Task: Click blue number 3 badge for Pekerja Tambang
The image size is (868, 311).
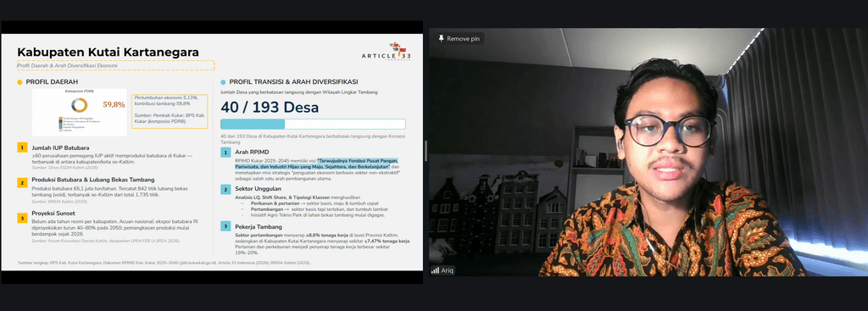Action: coord(225,225)
